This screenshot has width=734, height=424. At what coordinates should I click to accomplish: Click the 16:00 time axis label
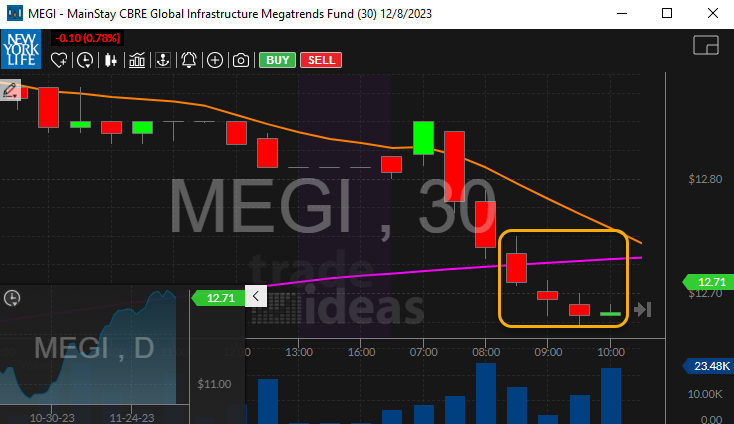[x=361, y=352]
